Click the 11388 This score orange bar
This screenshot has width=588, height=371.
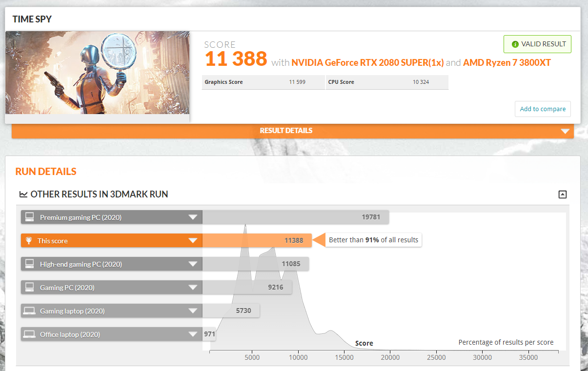click(257, 241)
